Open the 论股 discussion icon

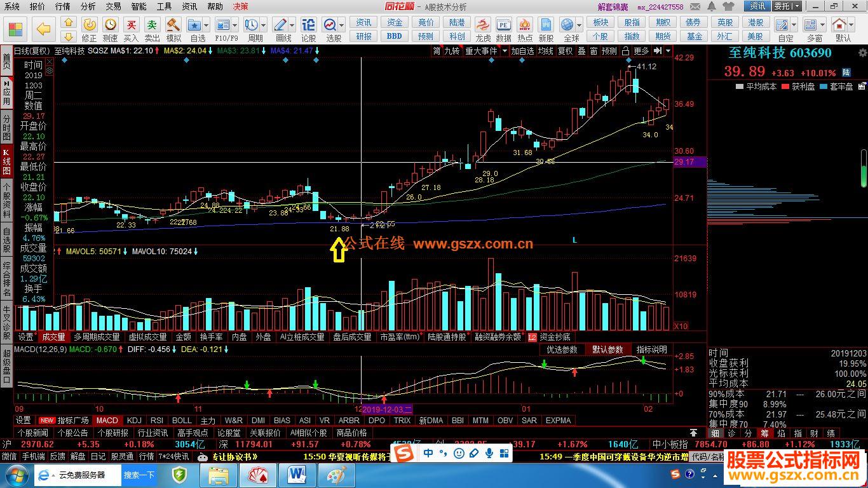tap(308, 25)
